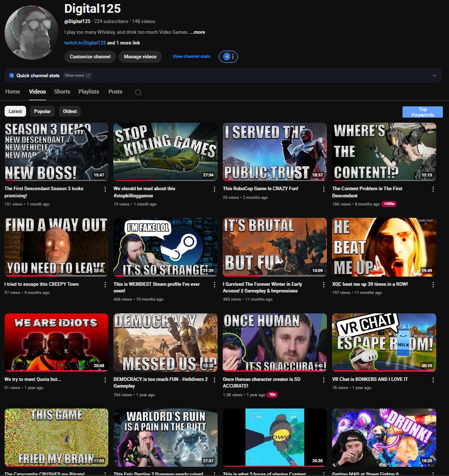Open three-dot menu next to vidIQ icon
The image size is (449, 476).
(x=233, y=56)
